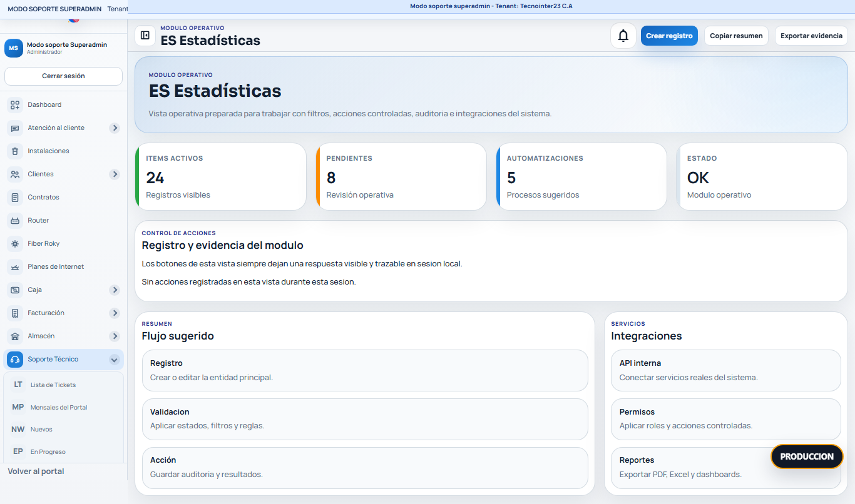Click the Modo soporte Superadmin user name

pyautogui.click(x=67, y=45)
